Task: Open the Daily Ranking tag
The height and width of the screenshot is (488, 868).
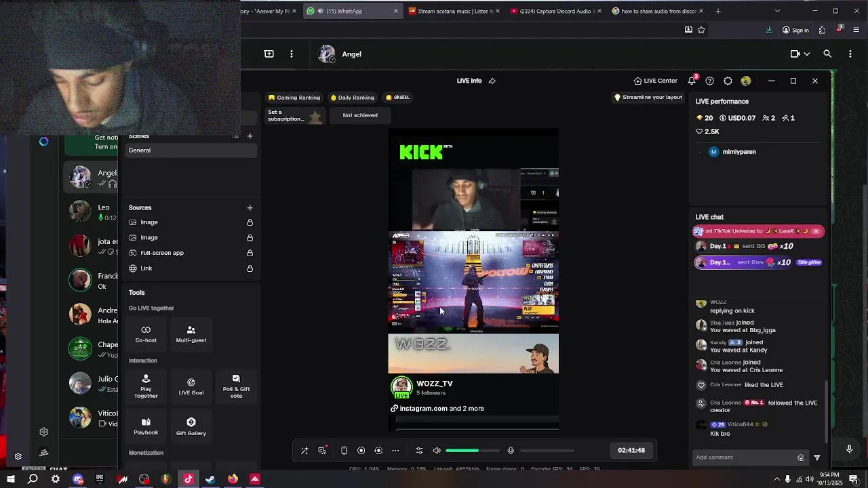Action: click(352, 98)
